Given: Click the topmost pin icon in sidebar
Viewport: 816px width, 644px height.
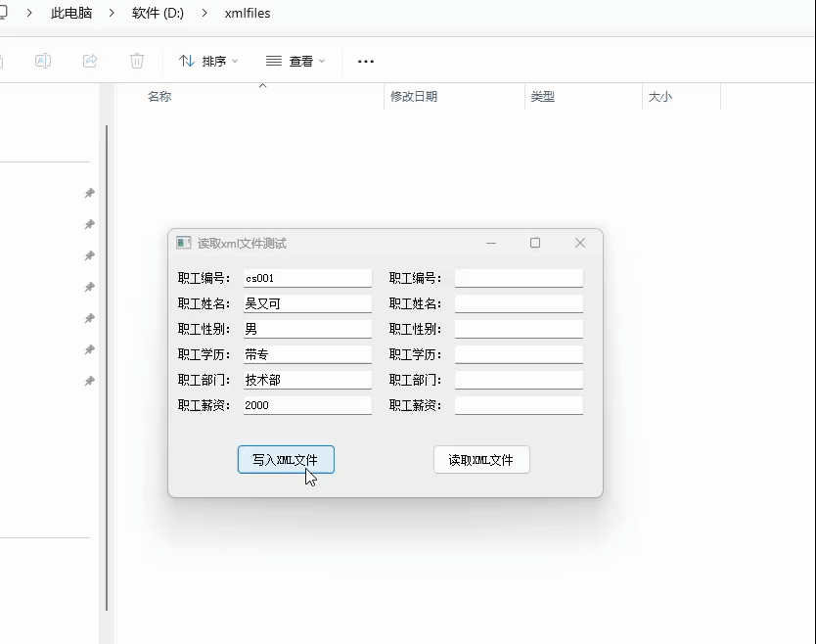Looking at the screenshot, I should 89,193.
